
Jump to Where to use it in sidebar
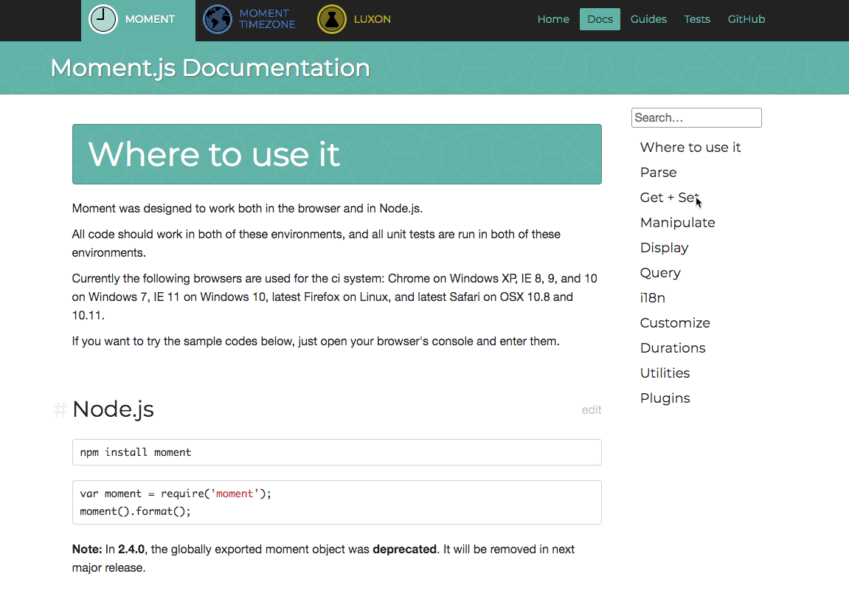point(690,148)
